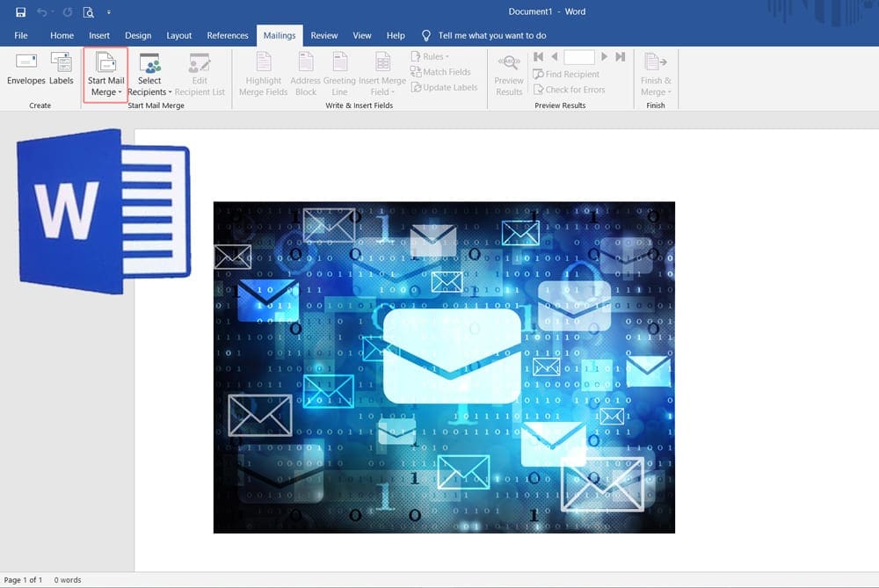The height and width of the screenshot is (588, 879).
Task: Go to first record arrow
Action: (538, 56)
